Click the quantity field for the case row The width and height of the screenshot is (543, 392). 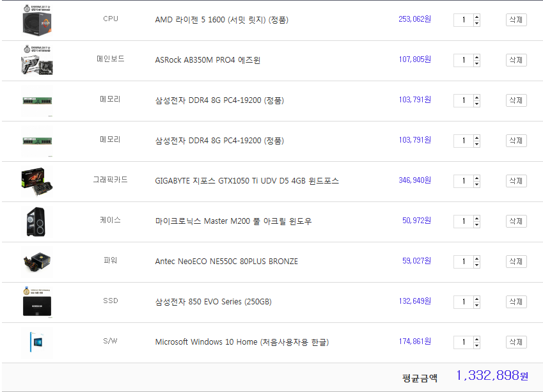[x=463, y=221]
